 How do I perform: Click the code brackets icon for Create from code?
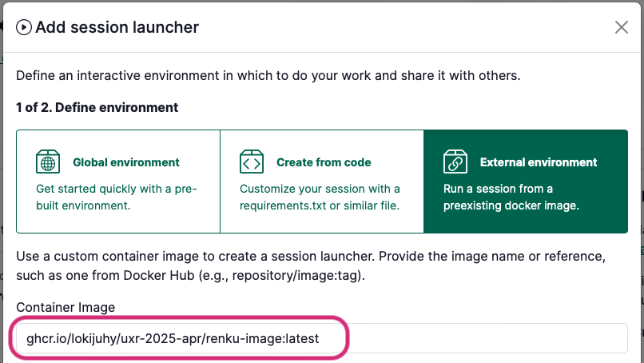click(252, 162)
